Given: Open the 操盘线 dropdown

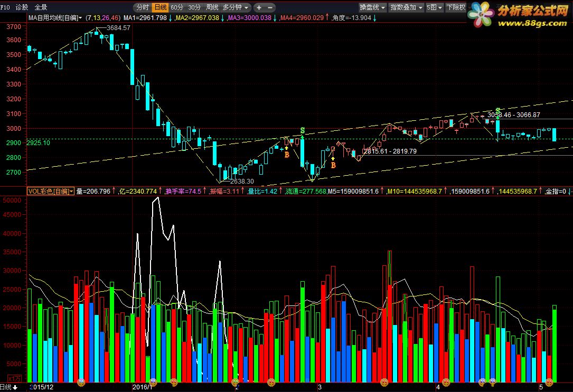Looking at the screenshot, I should coord(372,7).
